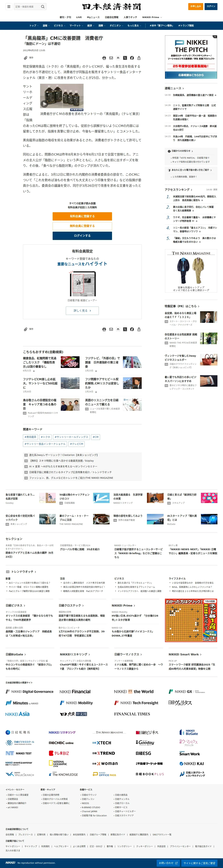Open the 日経からのお知らせ notice link
This screenshot has height=868, width=223.
click(x=180, y=151)
